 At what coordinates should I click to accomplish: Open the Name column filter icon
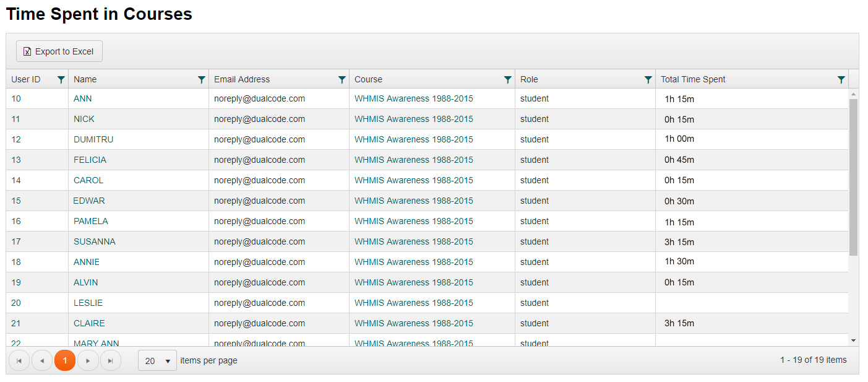[x=201, y=79]
